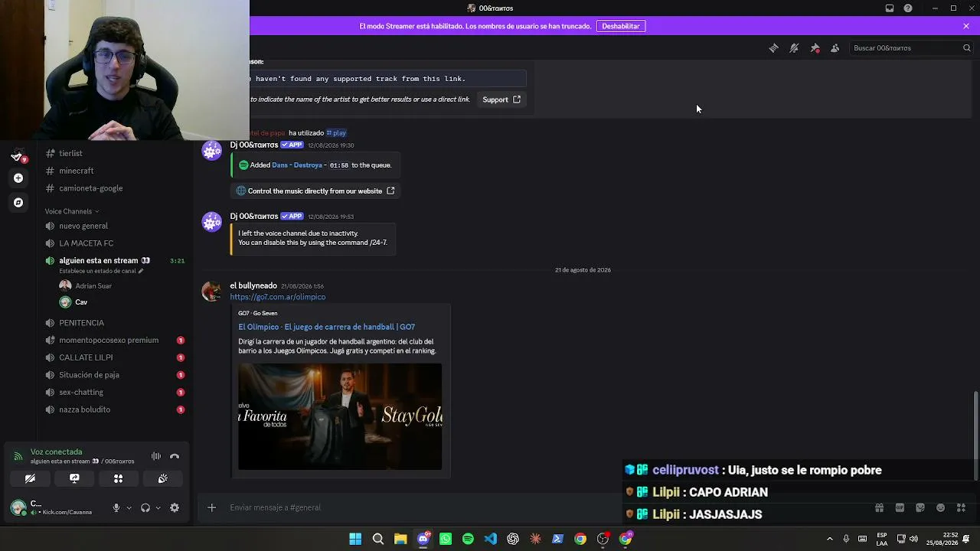Viewport: 980px width, 551px height.
Task: Open the Dans - Destroya track link
Action: tap(297, 165)
